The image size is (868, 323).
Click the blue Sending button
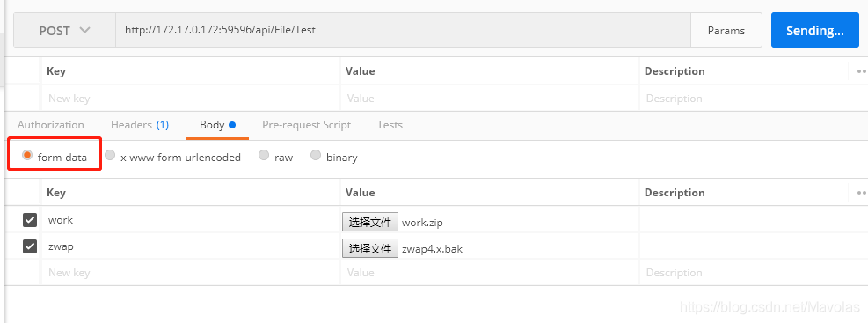(815, 31)
